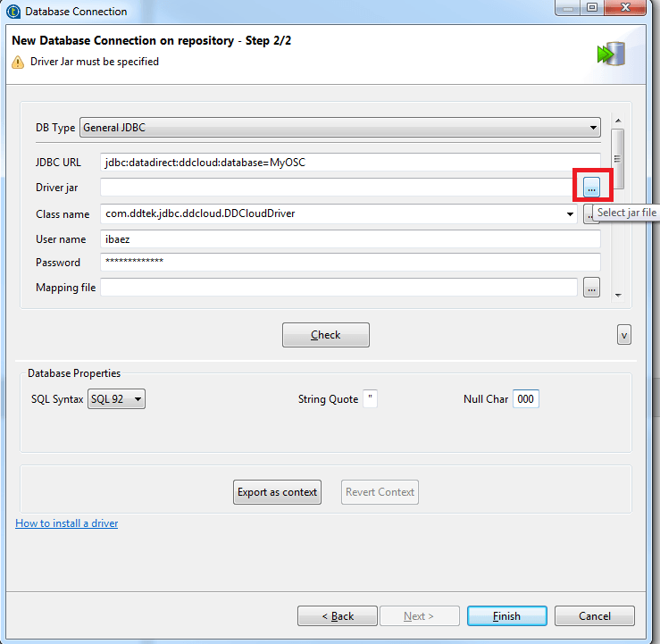Viewport: 660px width, 644px height.
Task: Click the empty Mapping file field
Action: coord(338,288)
